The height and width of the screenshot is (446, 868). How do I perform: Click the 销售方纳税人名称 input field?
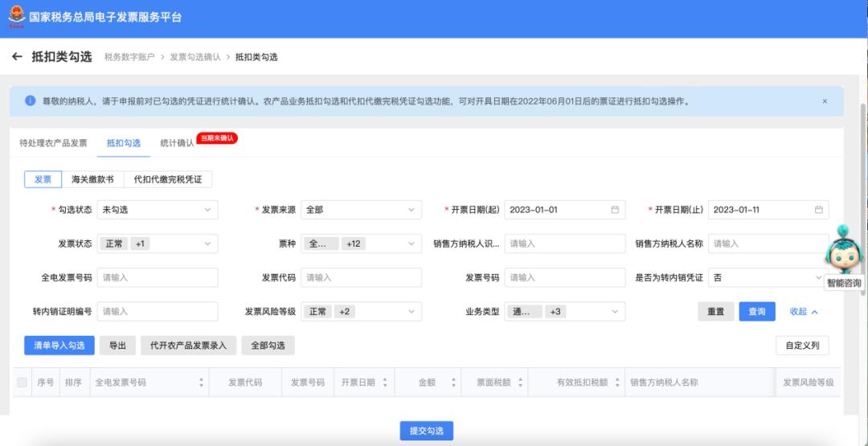click(768, 243)
